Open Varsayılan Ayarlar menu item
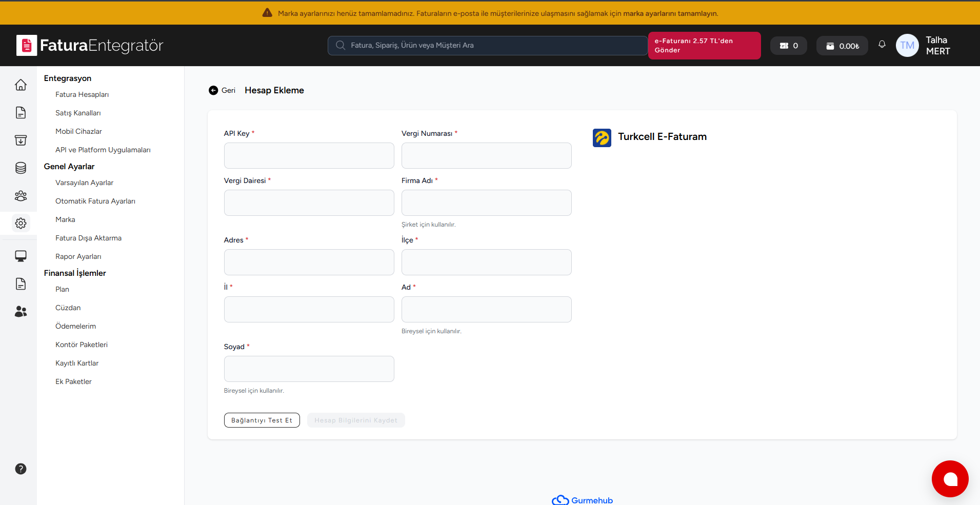The image size is (980, 505). click(84, 183)
